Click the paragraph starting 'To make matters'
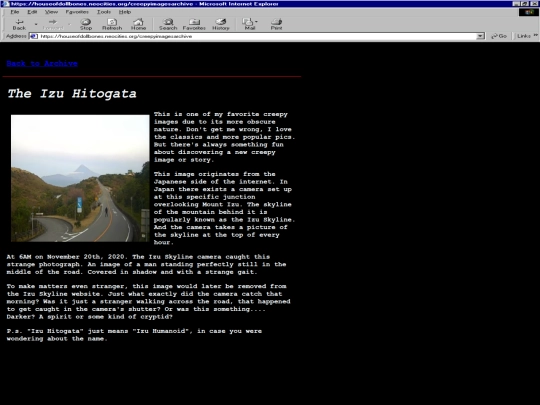 click(148, 301)
